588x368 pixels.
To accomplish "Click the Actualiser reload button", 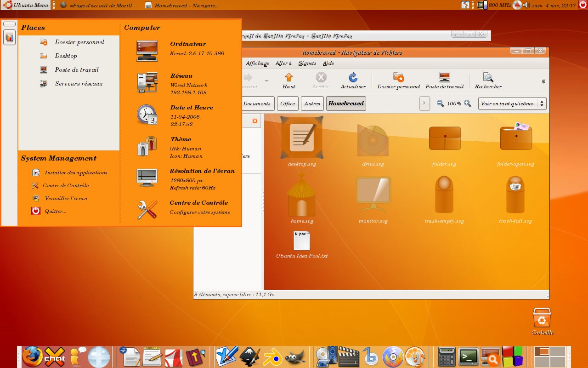I will (x=353, y=80).
